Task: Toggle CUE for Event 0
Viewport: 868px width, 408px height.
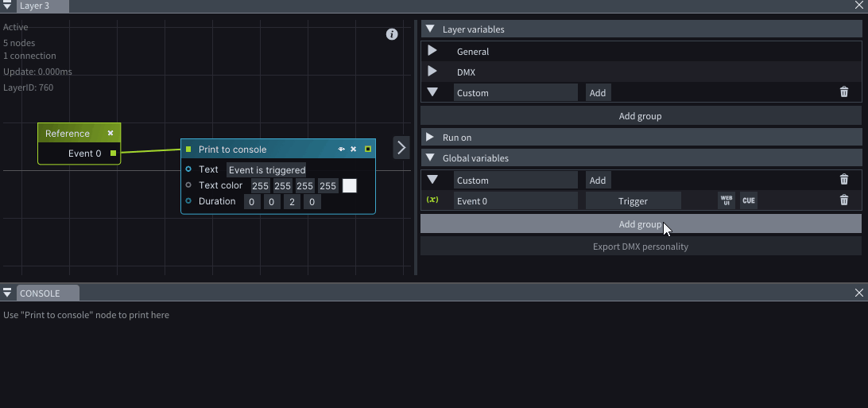Action: (x=748, y=200)
